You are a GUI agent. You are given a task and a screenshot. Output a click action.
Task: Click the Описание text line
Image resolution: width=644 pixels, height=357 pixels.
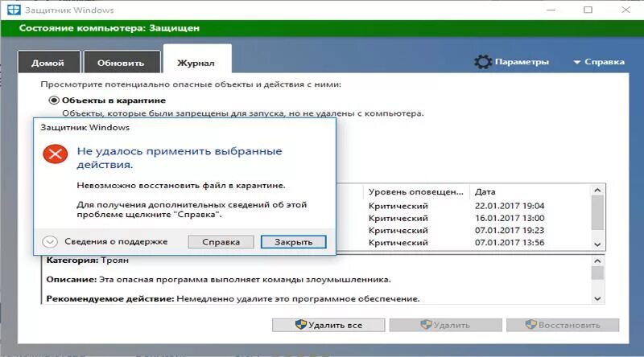[x=218, y=280]
